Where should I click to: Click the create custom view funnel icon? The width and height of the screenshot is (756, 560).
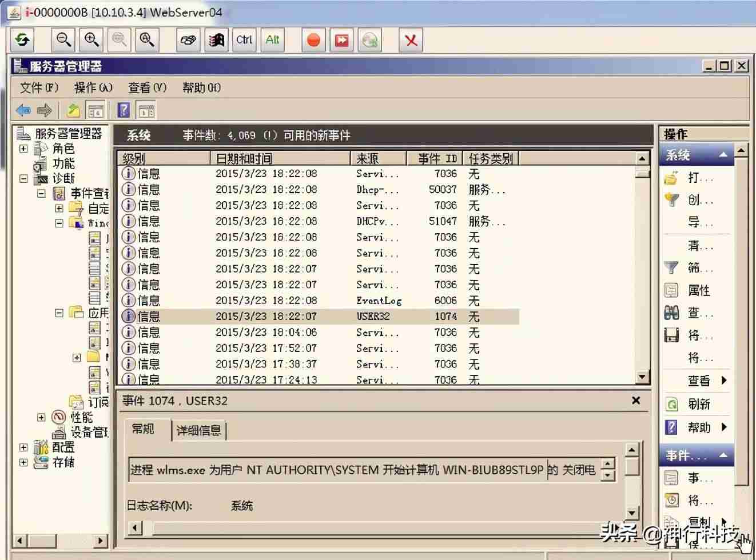[671, 200]
